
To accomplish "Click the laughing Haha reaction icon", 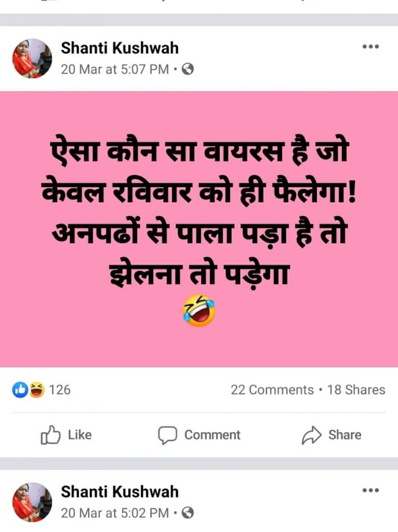I will coord(37,390).
